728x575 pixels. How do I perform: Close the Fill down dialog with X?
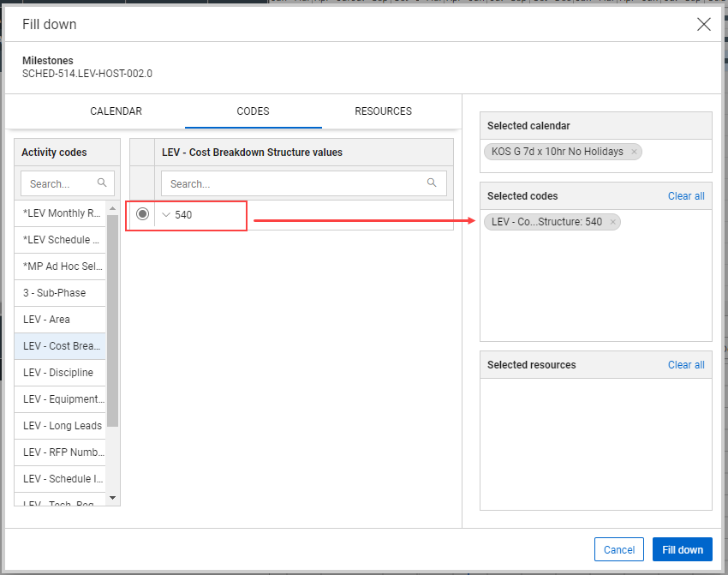(704, 24)
